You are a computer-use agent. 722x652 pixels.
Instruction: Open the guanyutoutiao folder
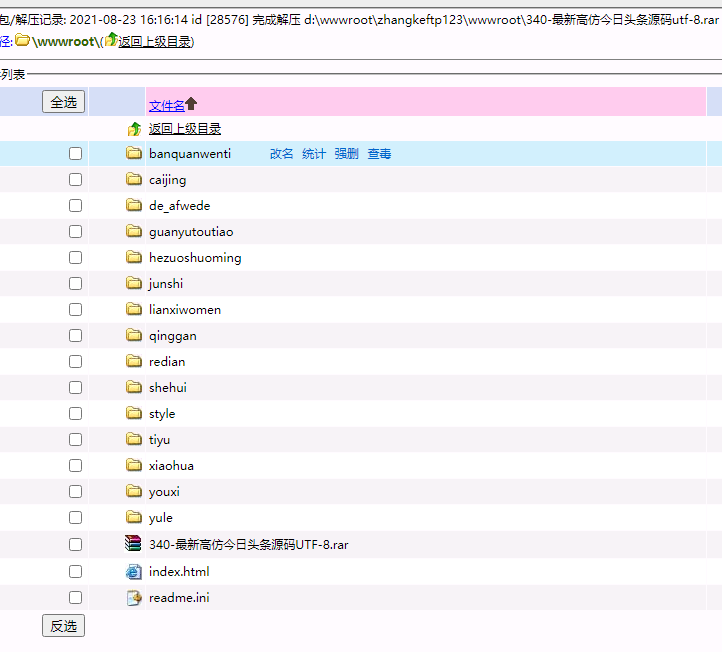191,232
